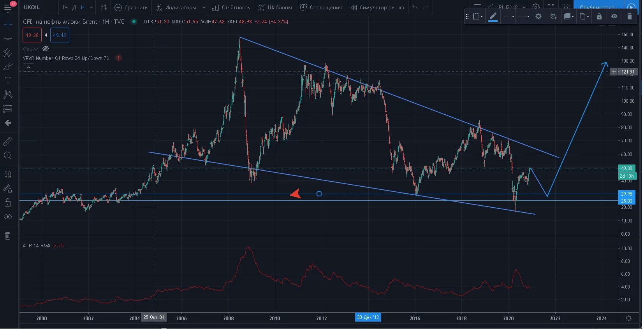
Task: Open the Индикаторы indicators menu
Action: [176, 7]
